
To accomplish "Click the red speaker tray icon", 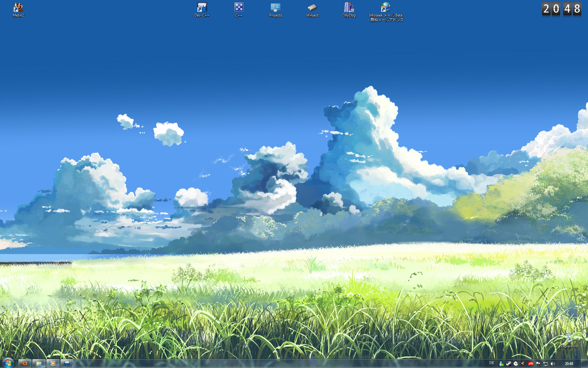I will click(x=523, y=364).
